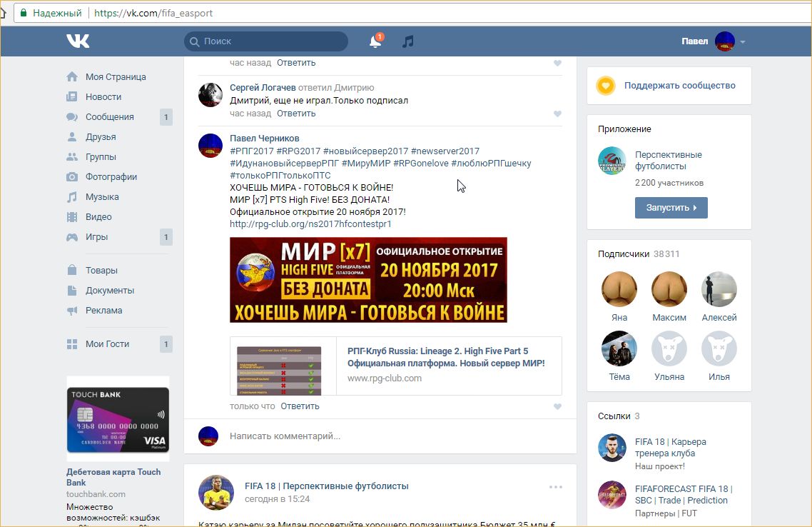Open the FIFAFORECAST FIFA 18 link
The height and width of the screenshot is (527, 812).
(684, 495)
